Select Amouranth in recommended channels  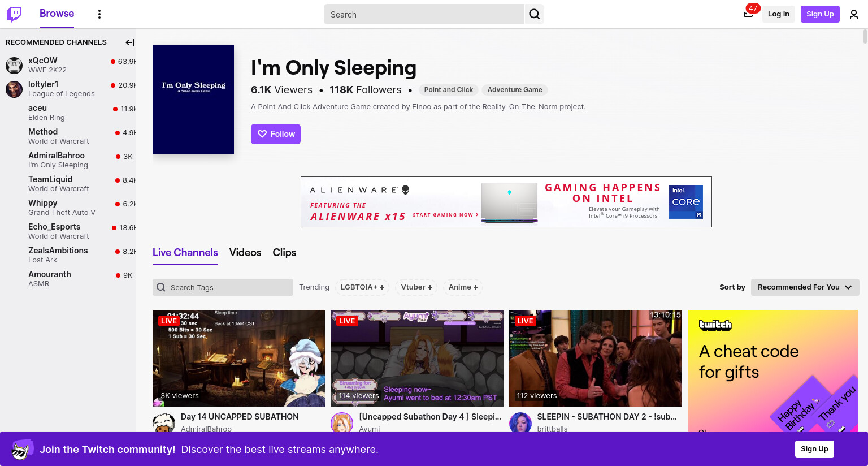click(68, 279)
